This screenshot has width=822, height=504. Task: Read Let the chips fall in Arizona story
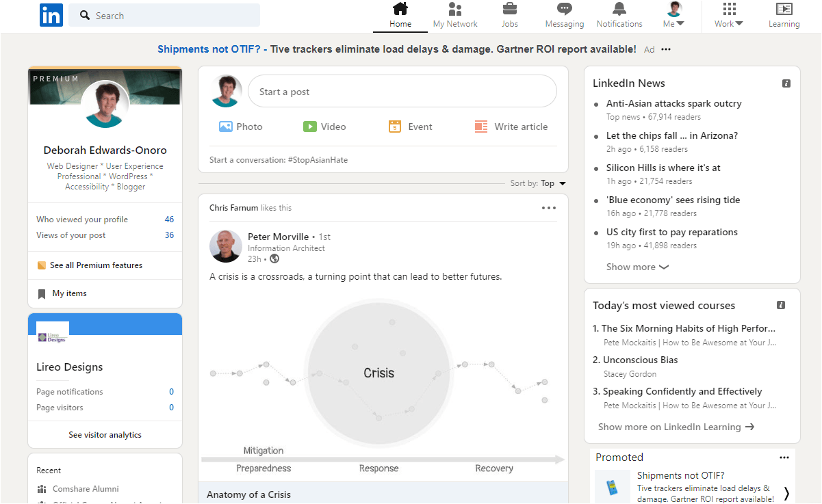[x=672, y=136]
